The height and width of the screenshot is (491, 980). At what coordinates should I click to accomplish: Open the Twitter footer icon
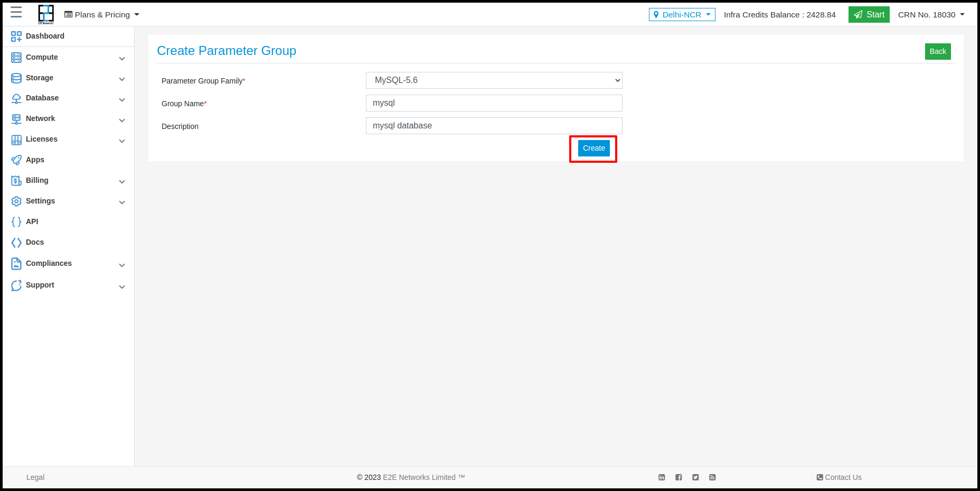point(695,477)
